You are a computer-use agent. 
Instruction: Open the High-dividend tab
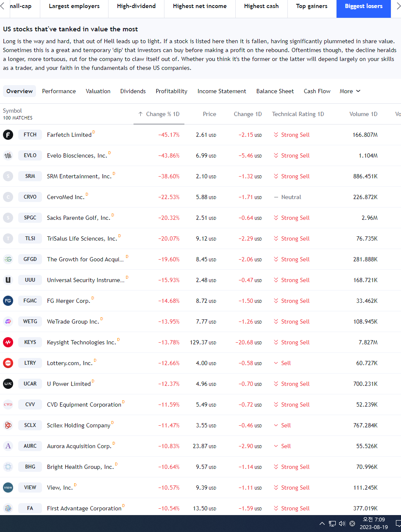click(x=136, y=6)
